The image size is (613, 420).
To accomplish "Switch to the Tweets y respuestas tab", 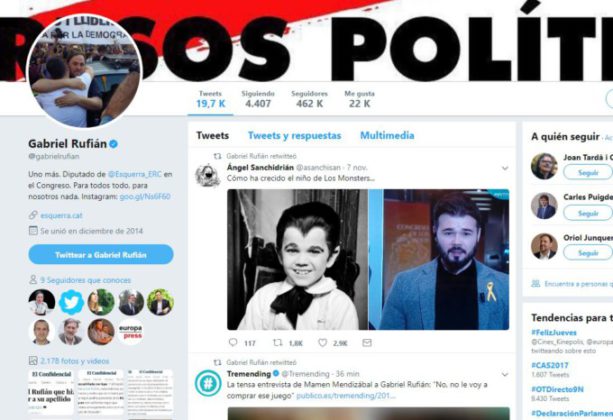I will click(x=294, y=136).
